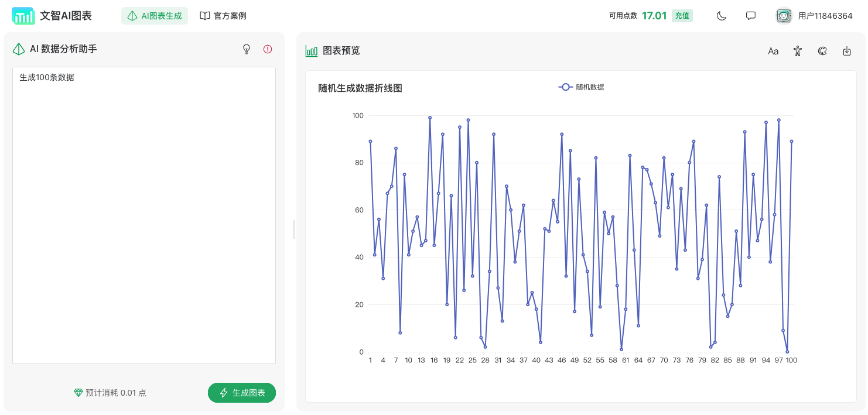This screenshot has width=868, height=415.
Task: Click the 可用点数 label text
Action: pyautogui.click(x=623, y=16)
